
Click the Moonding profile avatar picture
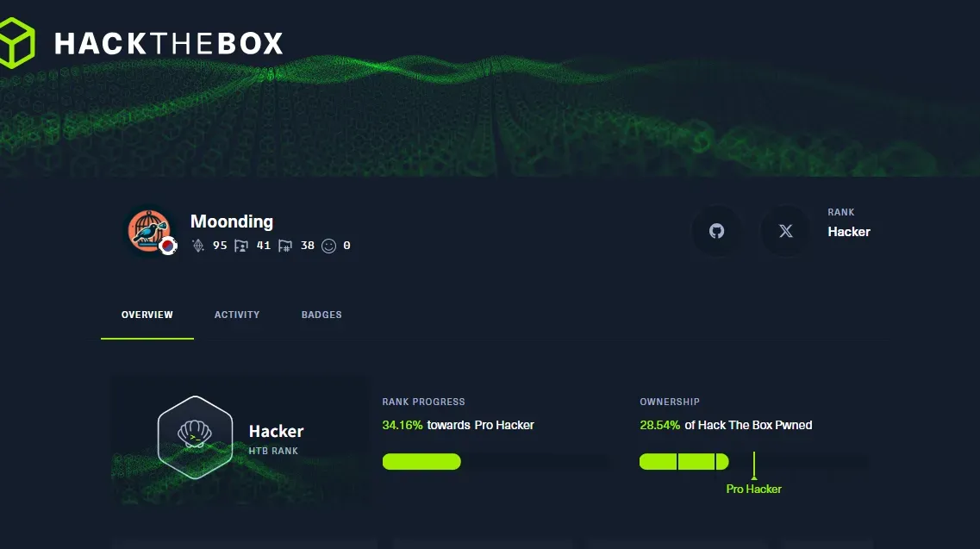(149, 230)
